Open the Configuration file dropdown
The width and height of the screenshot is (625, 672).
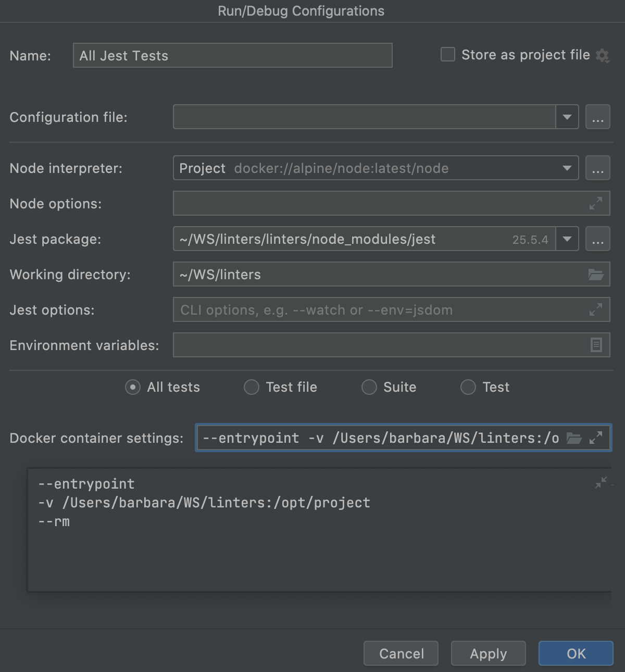coord(567,117)
